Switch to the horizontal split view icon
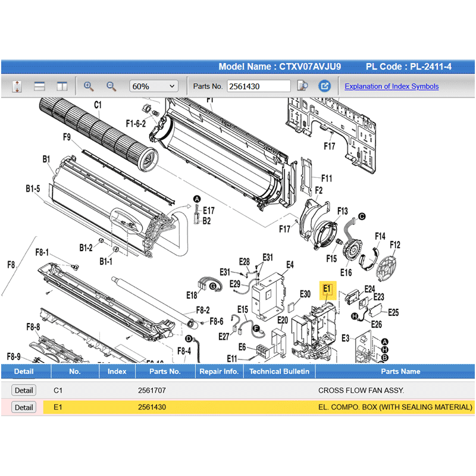476x476 pixels. pos(39,86)
